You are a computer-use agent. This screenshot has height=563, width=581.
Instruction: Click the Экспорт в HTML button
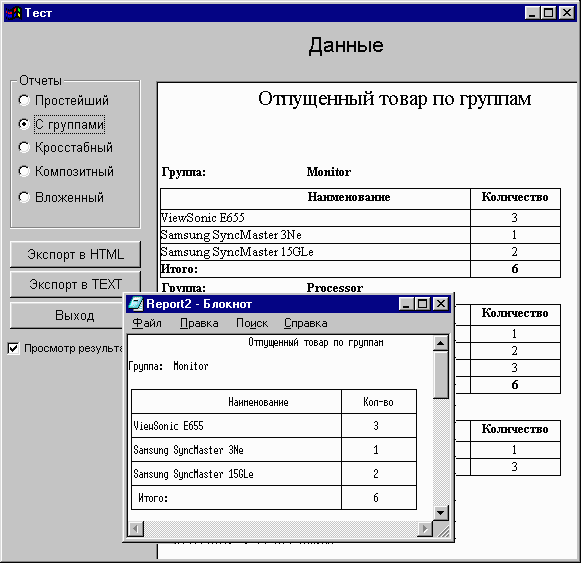point(75,254)
